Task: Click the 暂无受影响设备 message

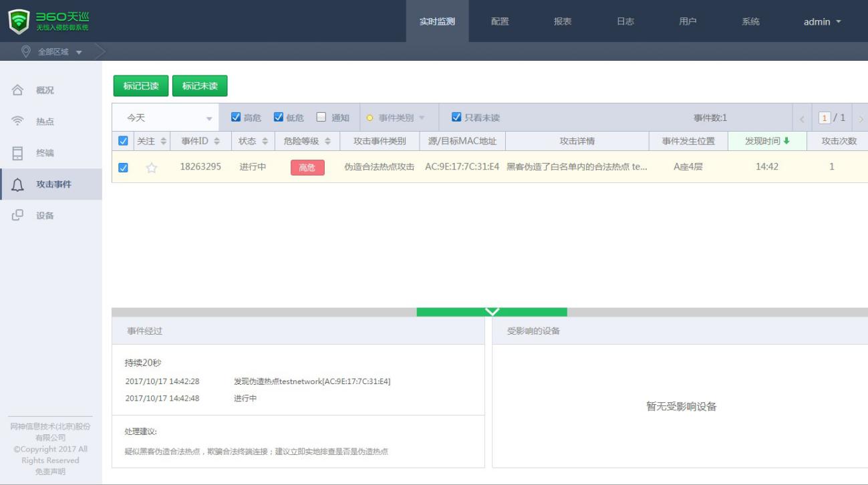Action: [682, 406]
